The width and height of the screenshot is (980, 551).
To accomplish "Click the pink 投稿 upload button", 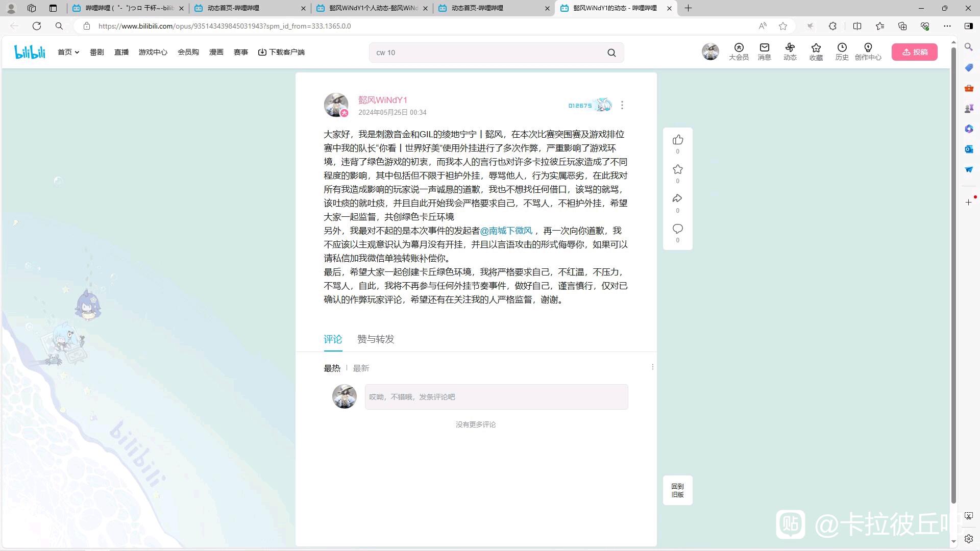I will (x=915, y=52).
